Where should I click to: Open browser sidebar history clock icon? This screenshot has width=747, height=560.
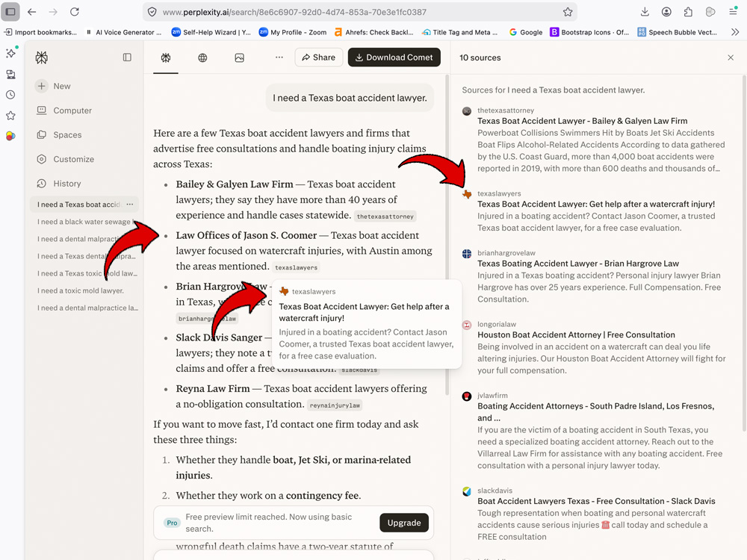[x=11, y=95]
